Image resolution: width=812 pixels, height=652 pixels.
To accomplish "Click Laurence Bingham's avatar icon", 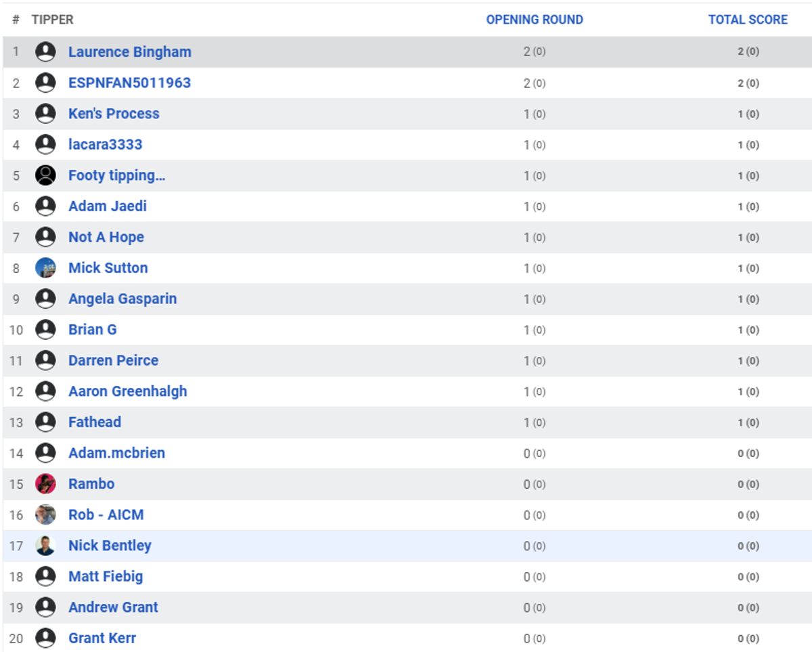I will [45, 52].
